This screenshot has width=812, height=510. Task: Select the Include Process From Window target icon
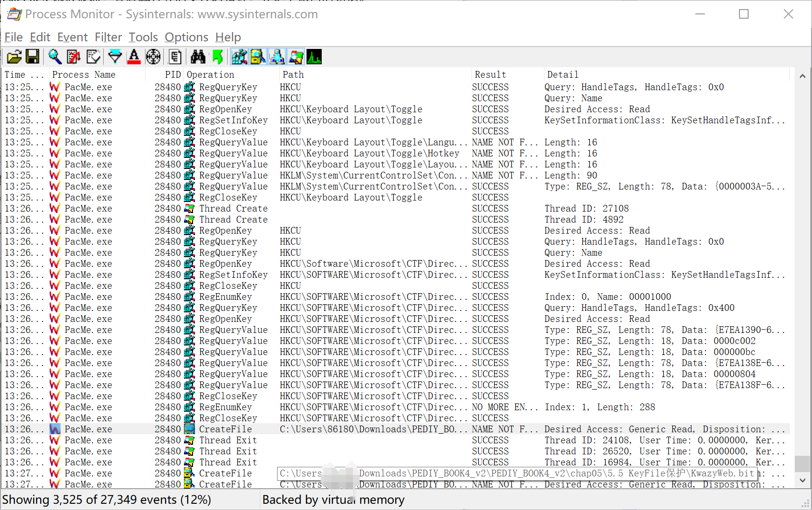153,57
